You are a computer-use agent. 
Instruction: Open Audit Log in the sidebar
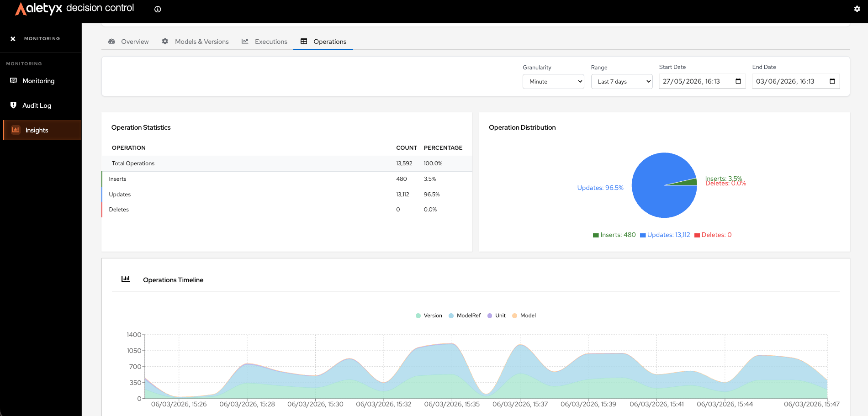coord(41,105)
